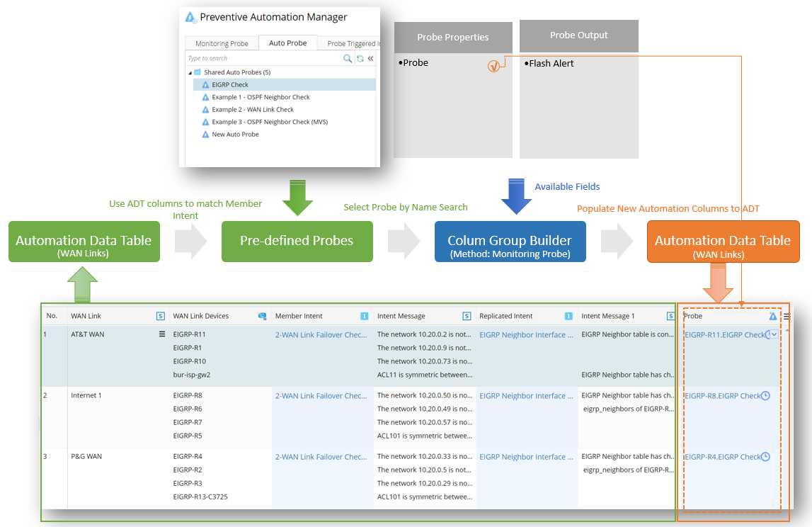
Task: Click the EIGRP Neighbor Interface link on Internet 1 row
Action: (527, 395)
